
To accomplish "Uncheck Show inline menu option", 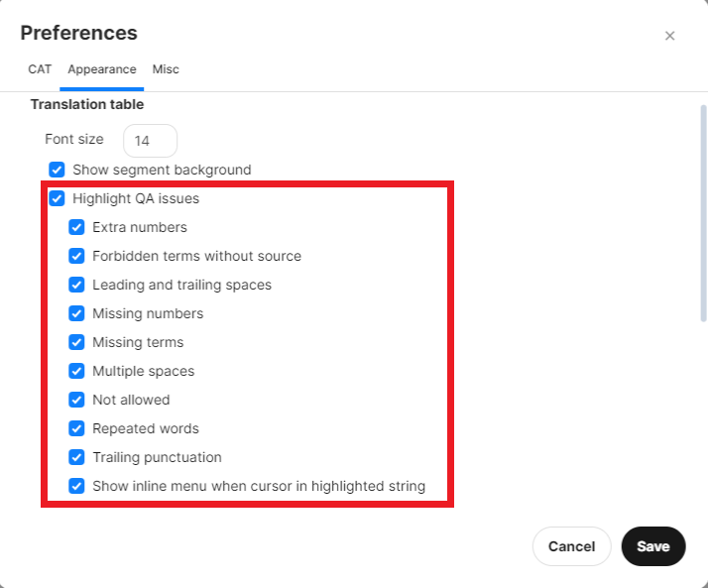I will point(77,486).
